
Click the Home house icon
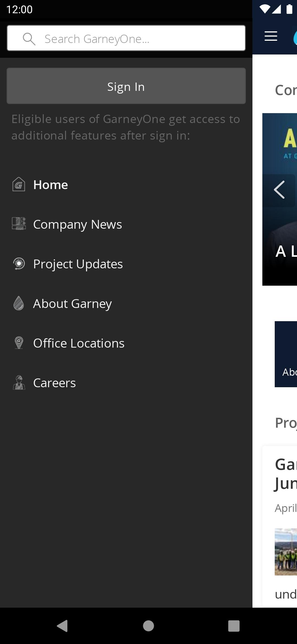[x=19, y=184]
